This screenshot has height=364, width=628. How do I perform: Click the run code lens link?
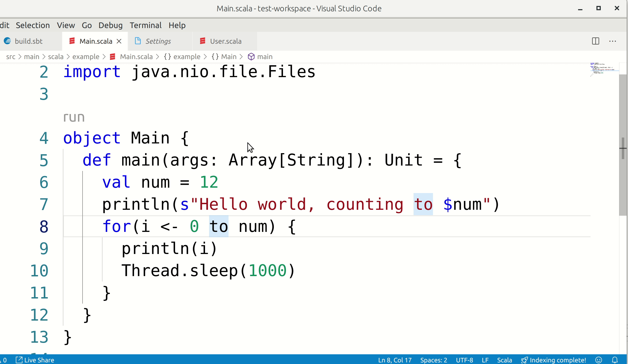[74, 118]
